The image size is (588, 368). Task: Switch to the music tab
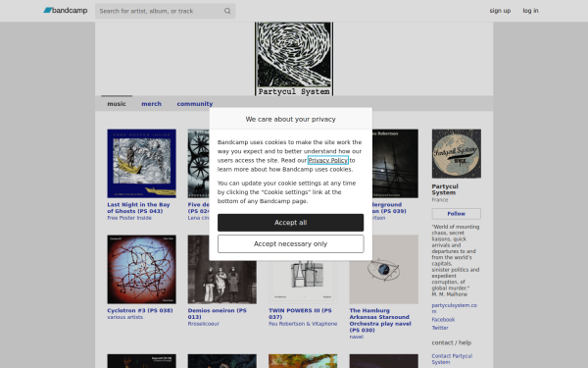(x=117, y=104)
